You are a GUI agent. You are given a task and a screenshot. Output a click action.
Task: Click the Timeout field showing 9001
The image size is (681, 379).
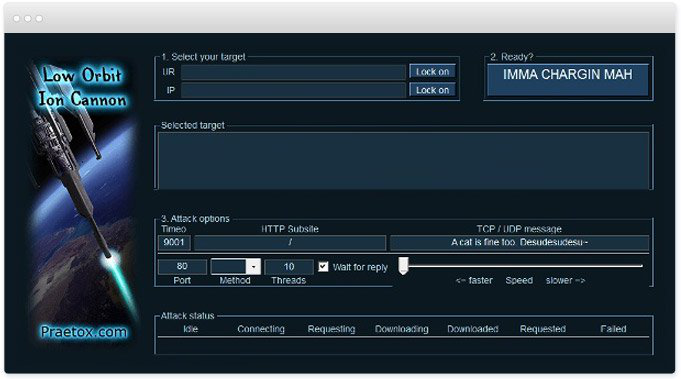(x=174, y=242)
